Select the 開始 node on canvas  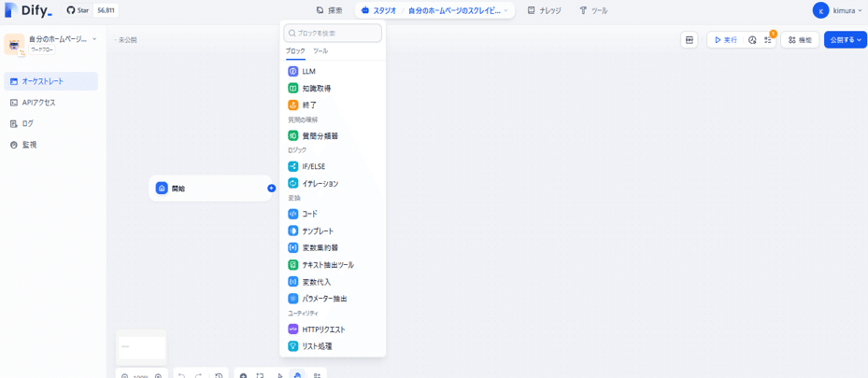(210, 189)
